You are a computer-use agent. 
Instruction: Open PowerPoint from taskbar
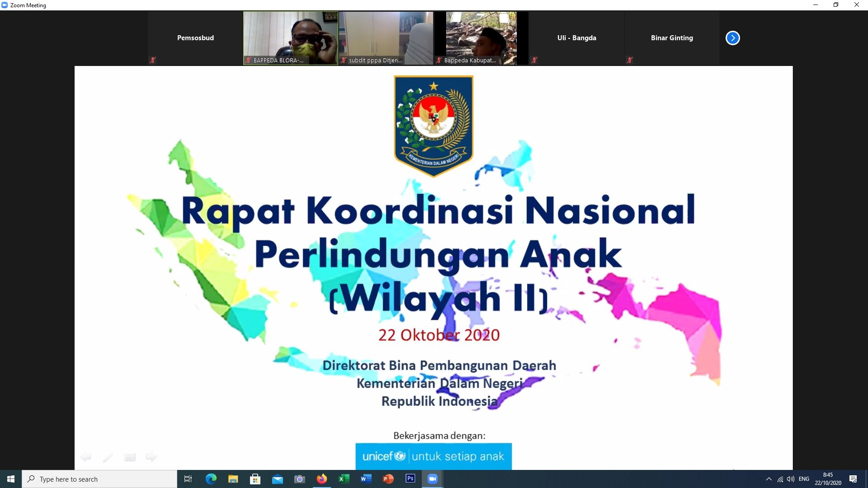pos(388,479)
